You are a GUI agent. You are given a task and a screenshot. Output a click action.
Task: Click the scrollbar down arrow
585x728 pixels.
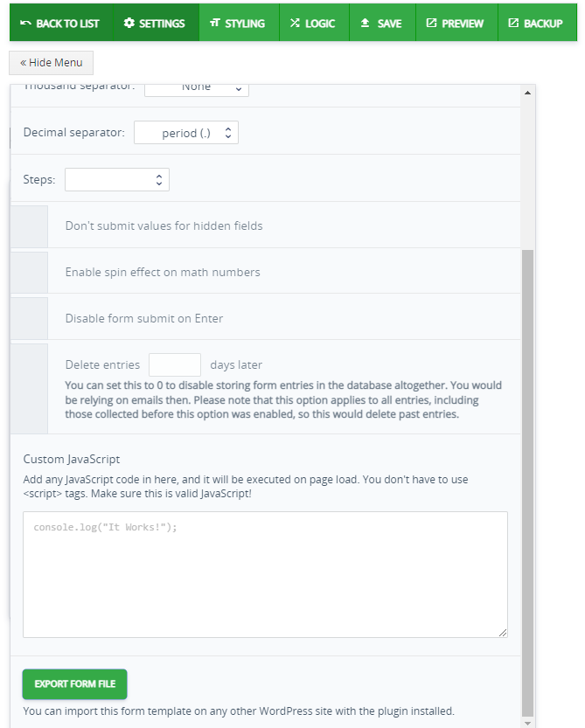click(x=527, y=724)
